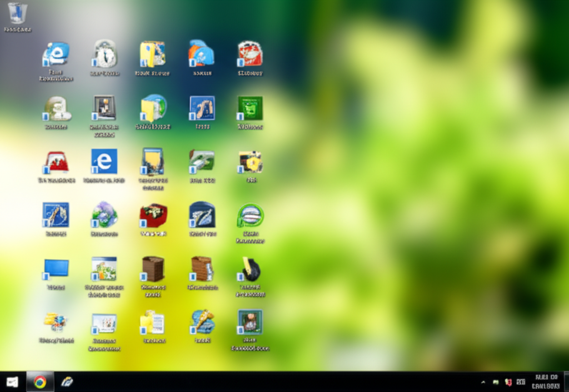
Task: Open the blue Edge 'e' tile shortcut
Action: (x=104, y=161)
